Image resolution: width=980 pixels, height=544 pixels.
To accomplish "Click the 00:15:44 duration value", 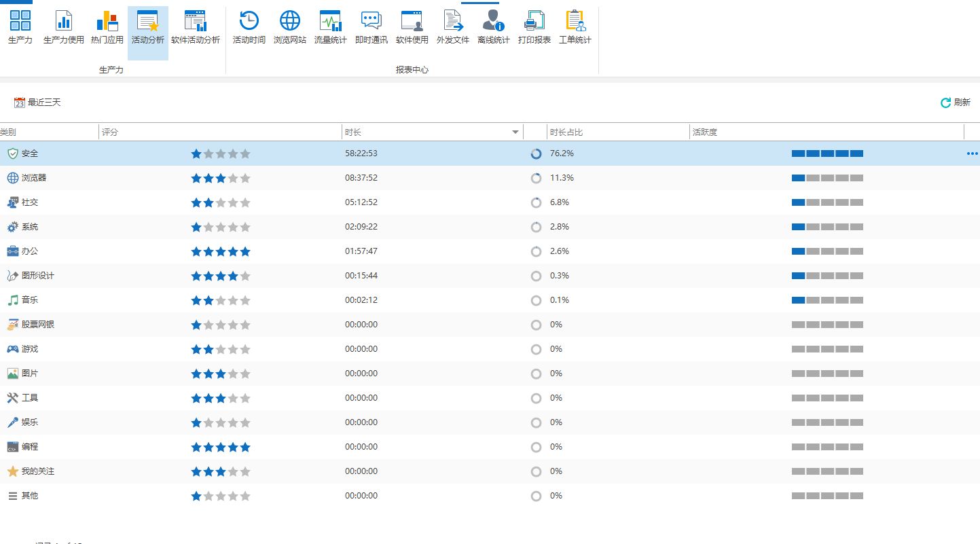I will [x=361, y=276].
